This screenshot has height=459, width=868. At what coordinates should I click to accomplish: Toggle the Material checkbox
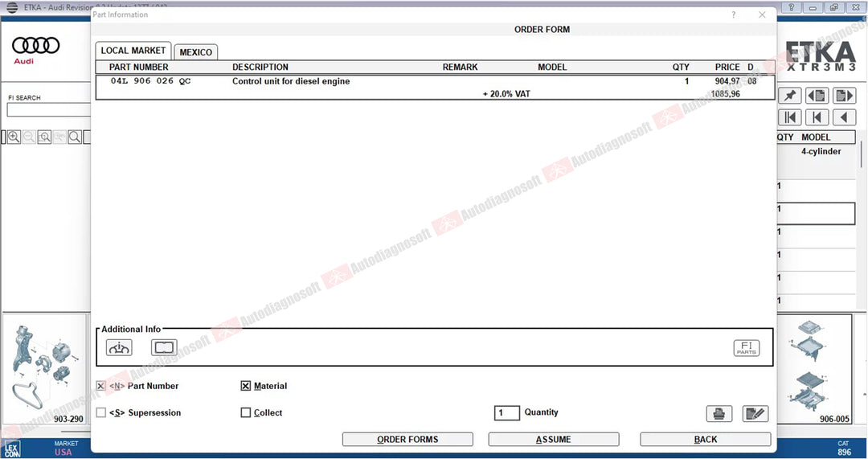click(246, 386)
